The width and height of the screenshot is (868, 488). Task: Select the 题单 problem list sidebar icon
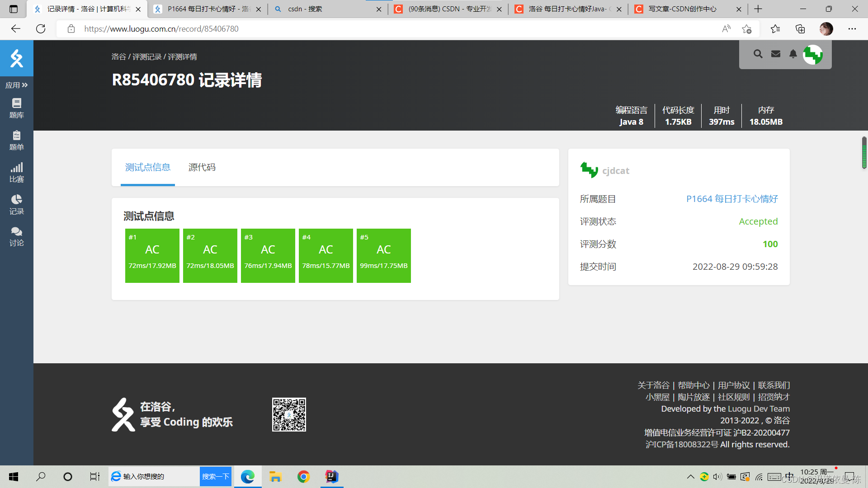coord(16,140)
